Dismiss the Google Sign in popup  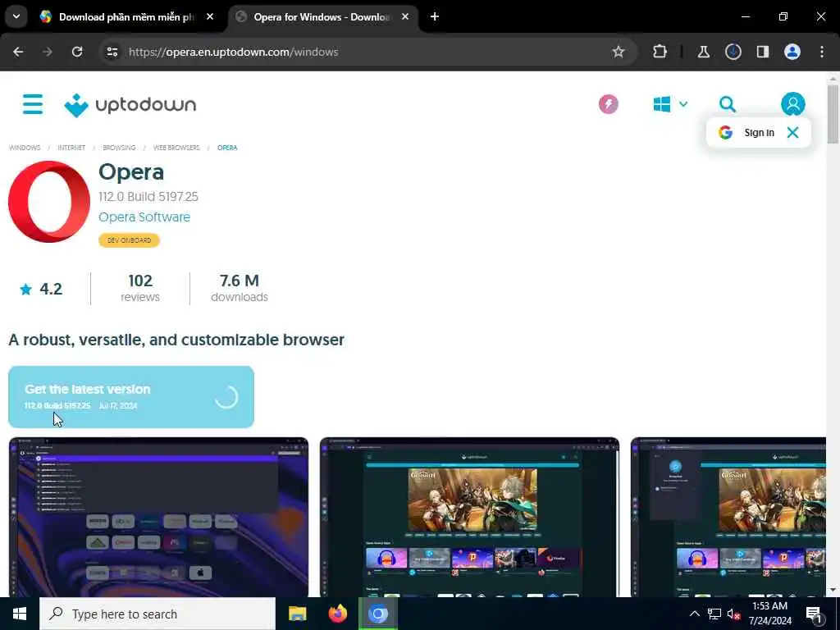[x=793, y=132]
